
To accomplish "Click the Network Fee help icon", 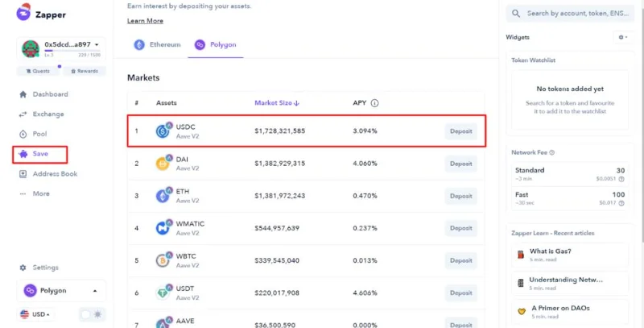I will 552,152.
